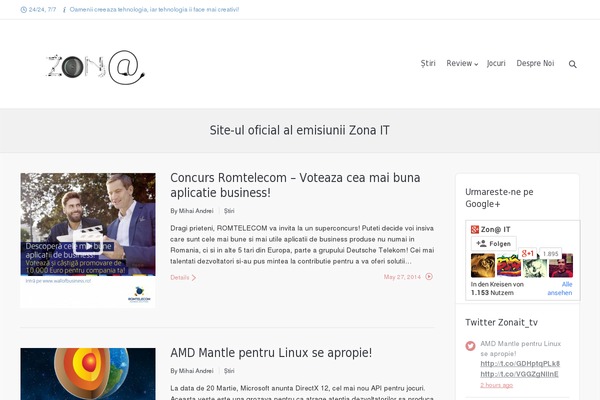Image resolution: width=600 pixels, height=400 pixels.
Task: Click the g+1 button in Google+ widget
Action: (528, 253)
